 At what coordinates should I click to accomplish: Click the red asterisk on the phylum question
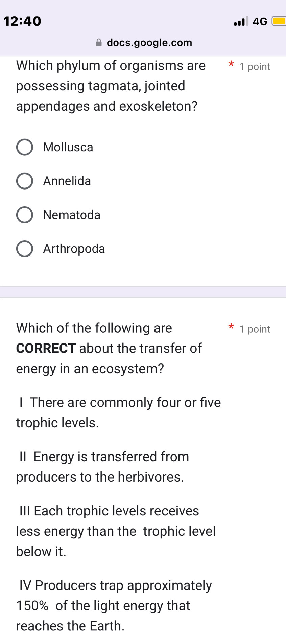(x=231, y=64)
